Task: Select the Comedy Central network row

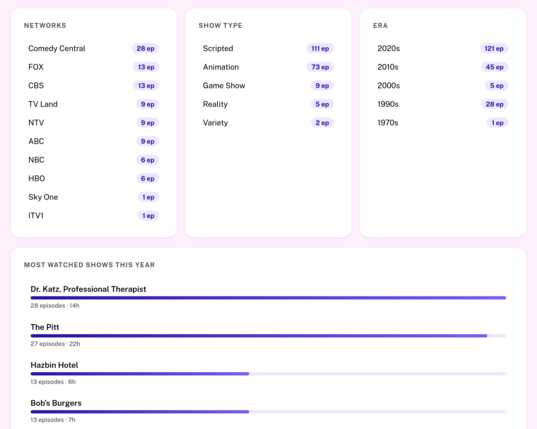Action: click(x=93, y=49)
